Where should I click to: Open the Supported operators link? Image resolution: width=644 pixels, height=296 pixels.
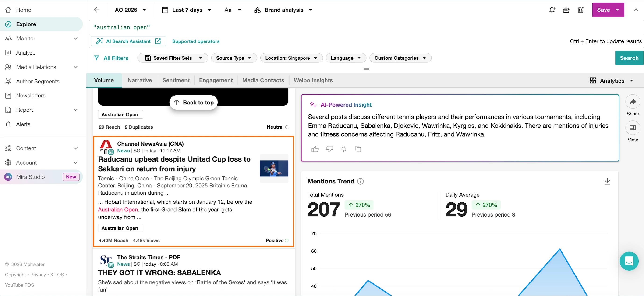[x=196, y=41]
